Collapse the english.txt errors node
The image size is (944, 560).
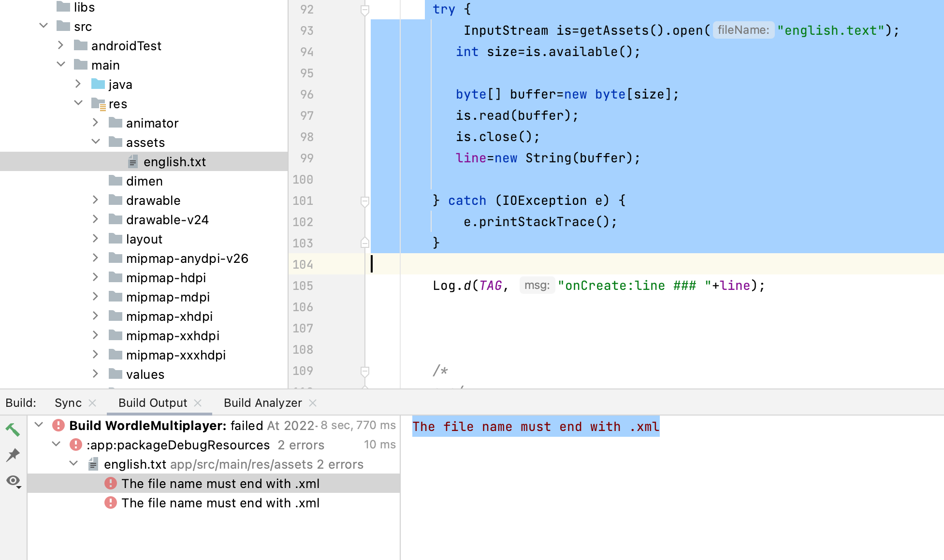[74, 463]
